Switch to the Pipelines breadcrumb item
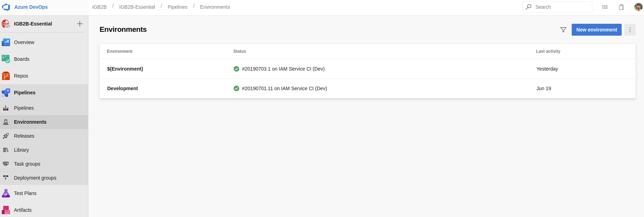 click(x=177, y=7)
